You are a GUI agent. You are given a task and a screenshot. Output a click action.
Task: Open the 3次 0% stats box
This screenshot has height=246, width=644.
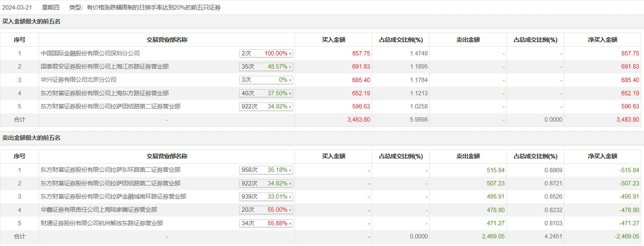pos(266,80)
